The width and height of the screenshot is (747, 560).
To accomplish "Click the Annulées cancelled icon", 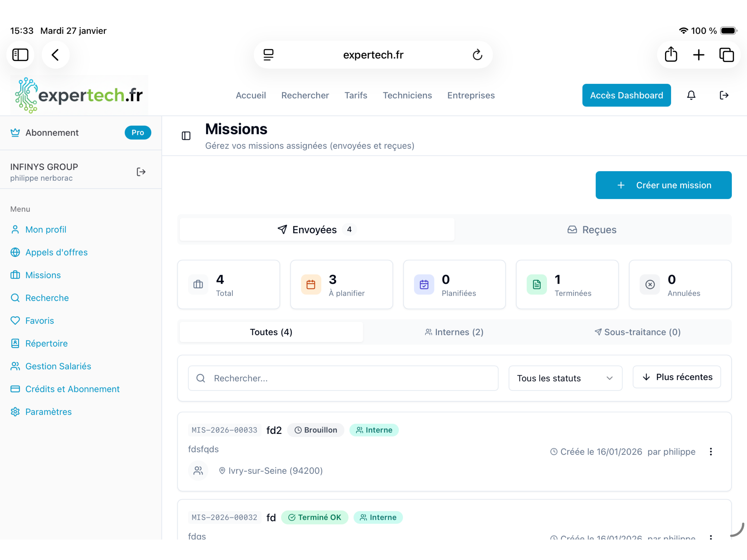I will [650, 285].
